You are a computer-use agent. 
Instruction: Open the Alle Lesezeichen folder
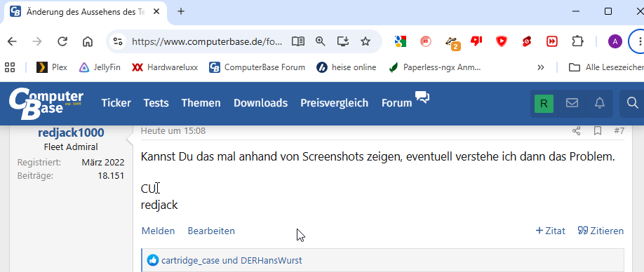pyautogui.click(x=606, y=67)
